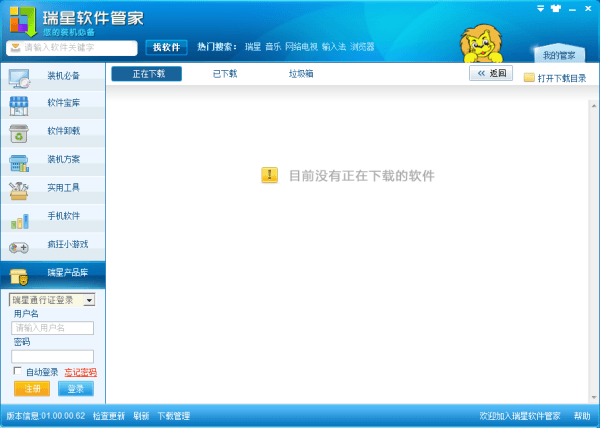This screenshot has height=428, width=600.
Task: Click the orange 注册 button
Action: coord(32,389)
